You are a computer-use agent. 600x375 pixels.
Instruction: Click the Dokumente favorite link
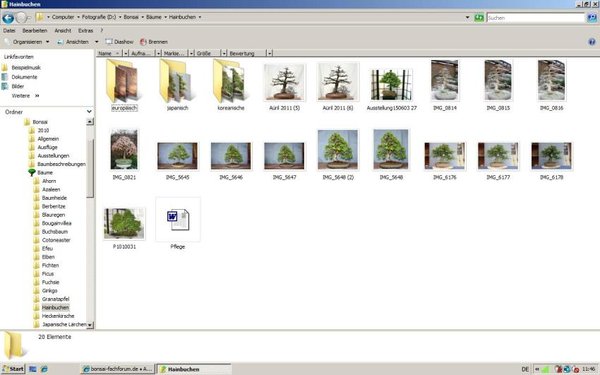pos(24,77)
